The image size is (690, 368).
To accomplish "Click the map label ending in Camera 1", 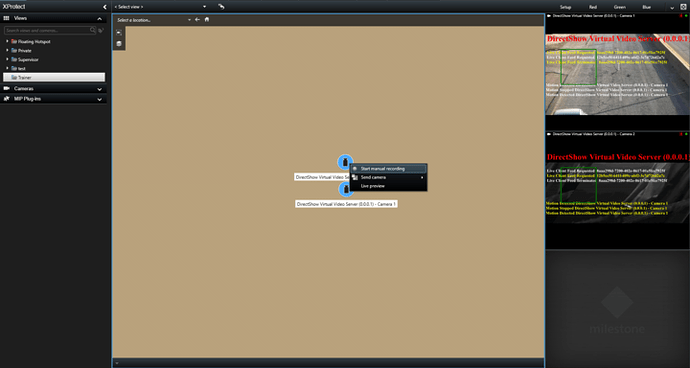I will (346, 204).
